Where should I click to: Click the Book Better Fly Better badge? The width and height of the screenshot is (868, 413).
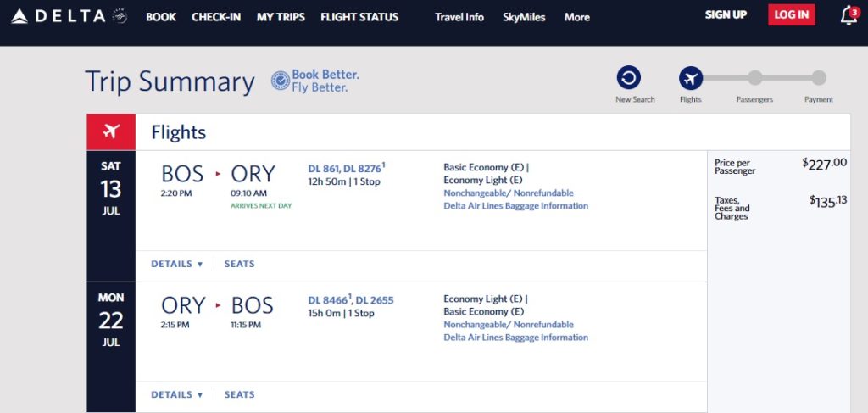(314, 81)
